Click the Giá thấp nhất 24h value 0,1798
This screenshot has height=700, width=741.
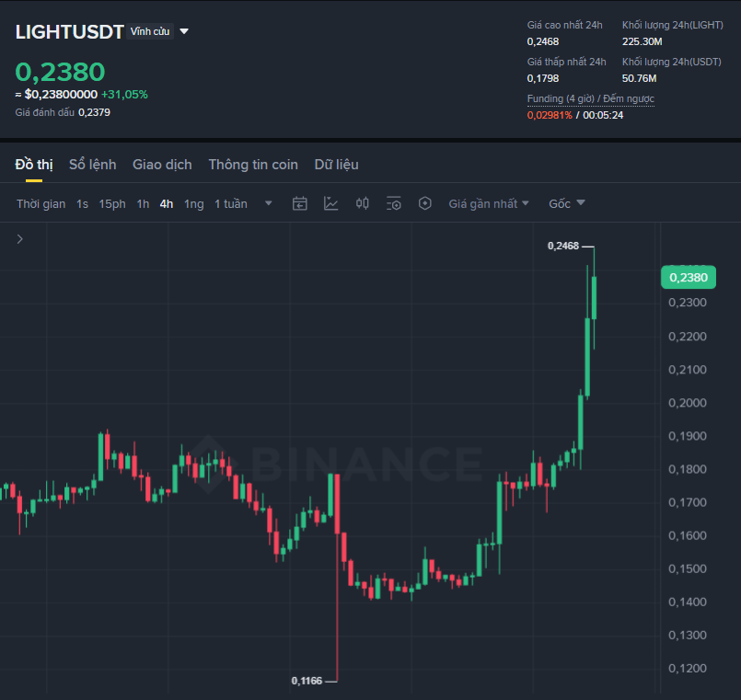coord(543,78)
